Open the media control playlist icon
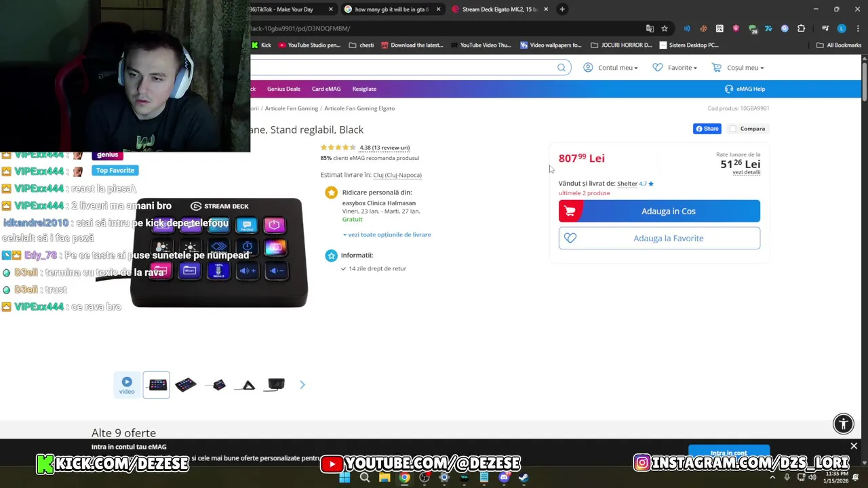868x488 pixels. (x=825, y=28)
